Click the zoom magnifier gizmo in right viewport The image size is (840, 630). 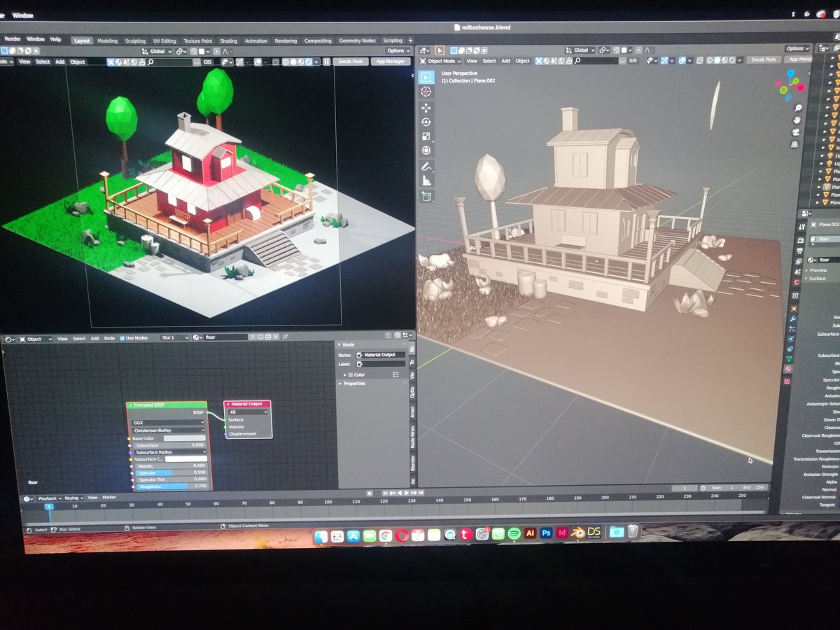click(x=797, y=108)
